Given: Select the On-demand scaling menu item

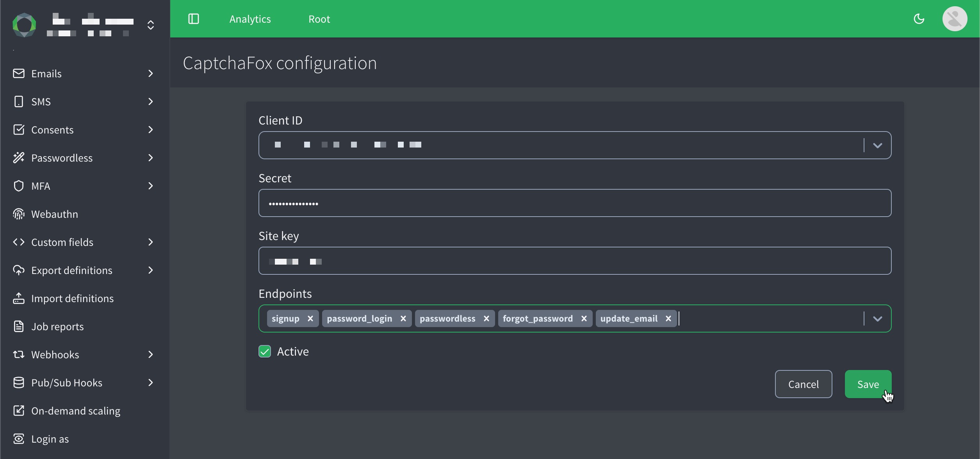Looking at the screenshot, I should click(85, 411).
